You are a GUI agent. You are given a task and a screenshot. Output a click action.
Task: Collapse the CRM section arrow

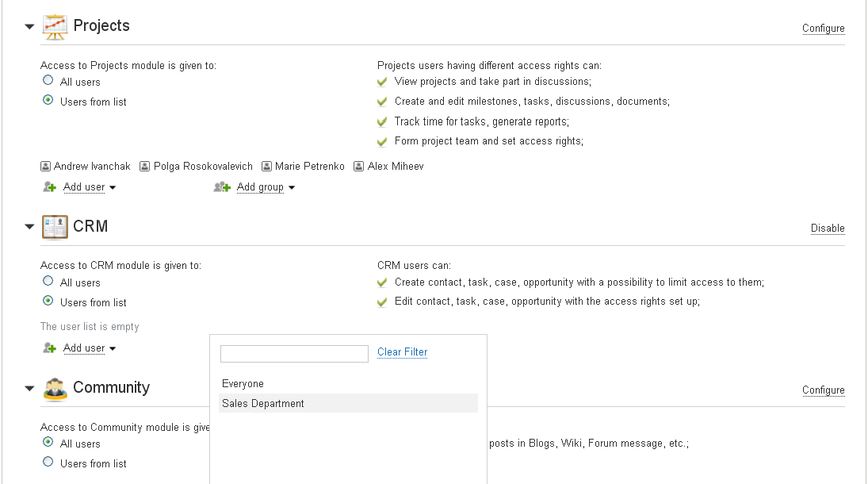(29, 227)
